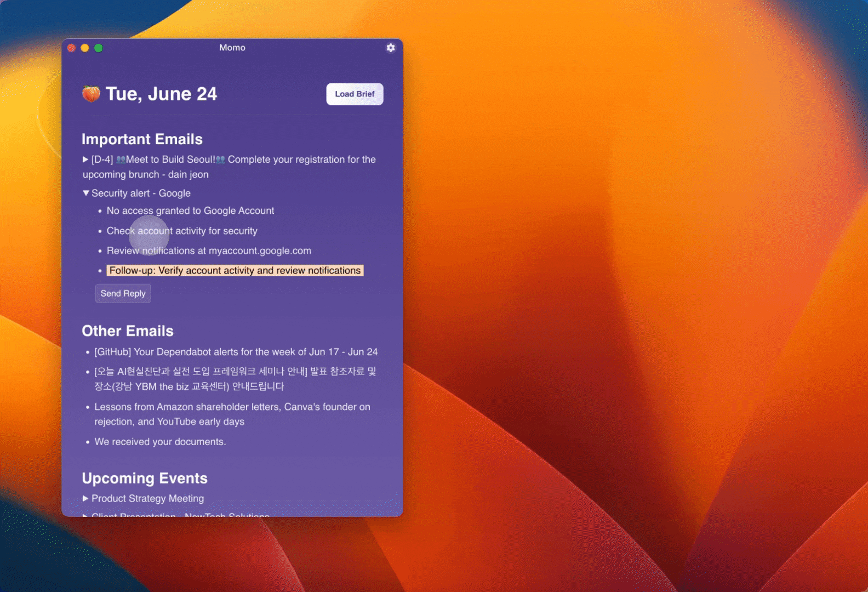The width and height of the screenshot is (868, 592).
Task: Click the Korean AI seminar email entry
Action: pyautogui.click(x=235, y=379)
